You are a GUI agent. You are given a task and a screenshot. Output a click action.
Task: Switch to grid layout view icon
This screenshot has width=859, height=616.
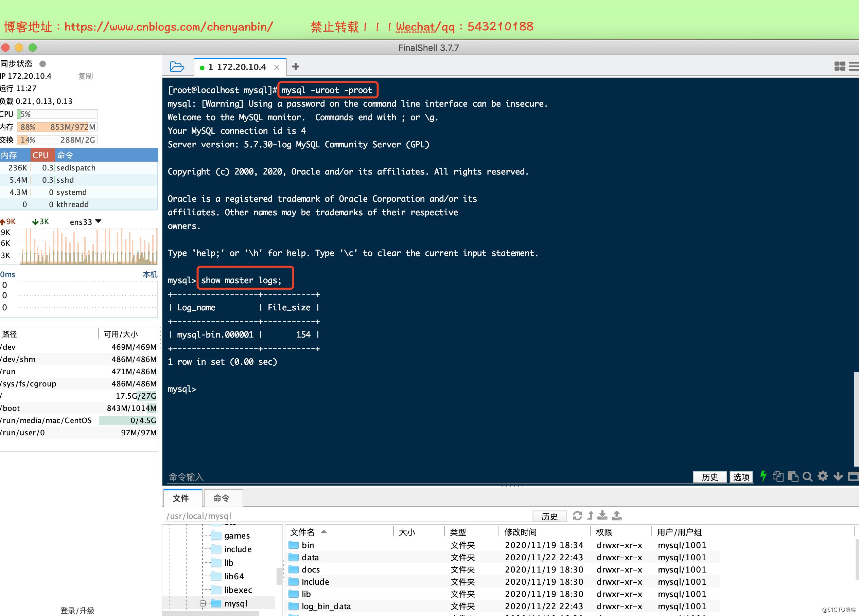(x=840, y=66)
